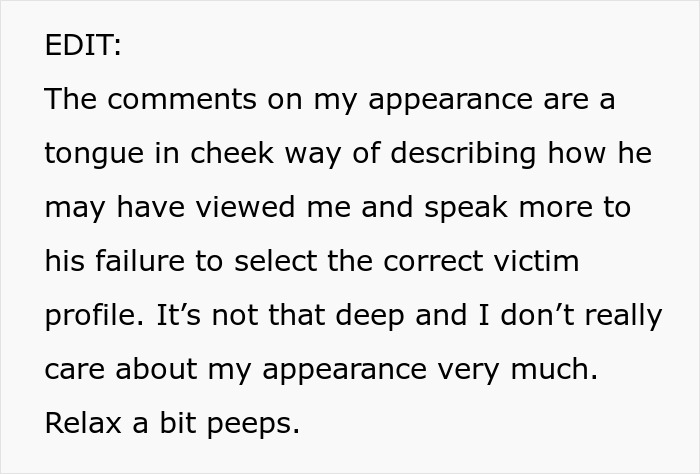The height and width of the screenshot is (474, 700).
Task: Click the word "Relax"
Action: click(x=83, y=423)
